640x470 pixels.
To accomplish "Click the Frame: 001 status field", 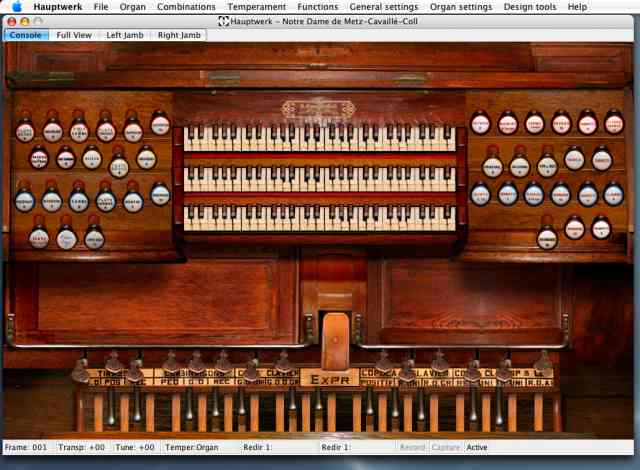I will point(26,447).
